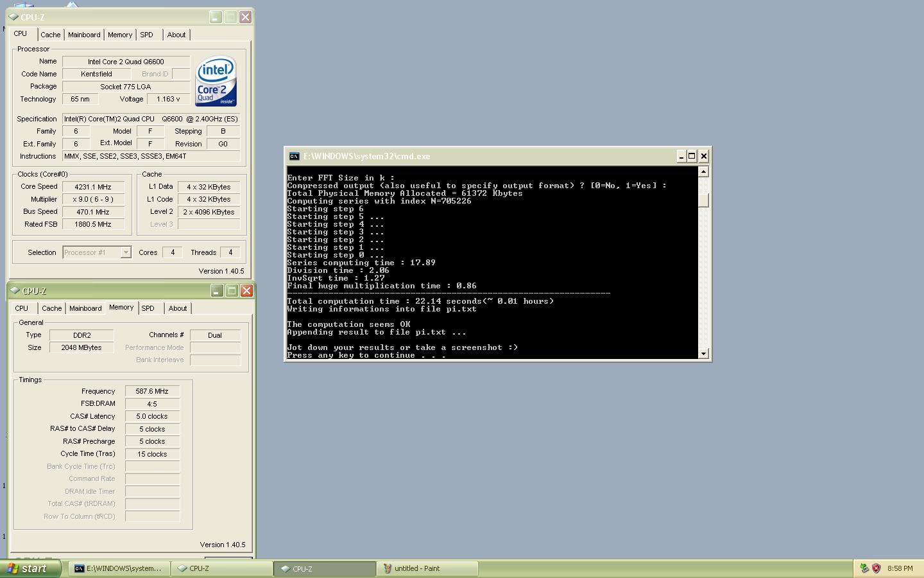The height and width of the screenshot is (578, 924).
Task: Minimize the top CPU-Z window
Action: (x=216, y=17)
